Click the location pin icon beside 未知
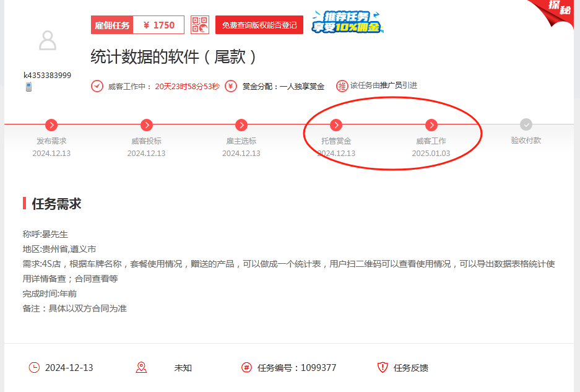Image resolution: width=580 pixels, height=392 pixels. 141,368
